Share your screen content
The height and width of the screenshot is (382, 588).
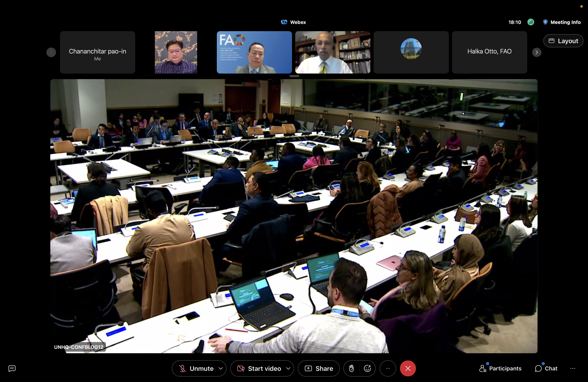(318, 368)
